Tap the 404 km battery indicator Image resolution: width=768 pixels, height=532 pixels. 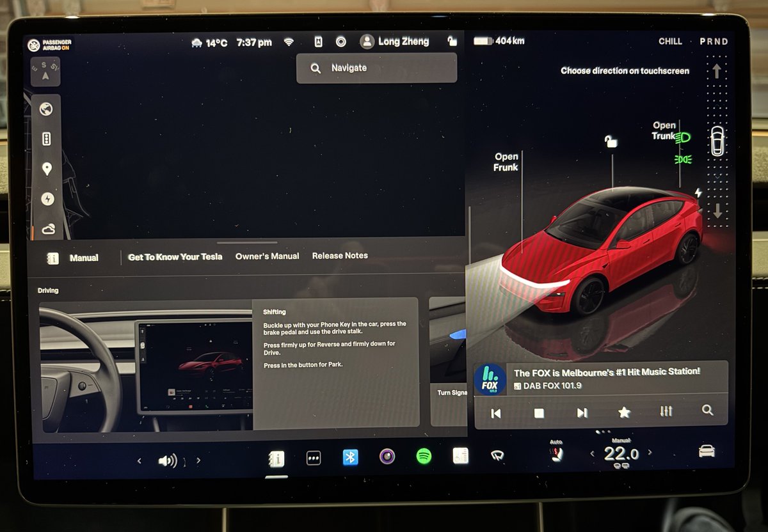[499, 41]
